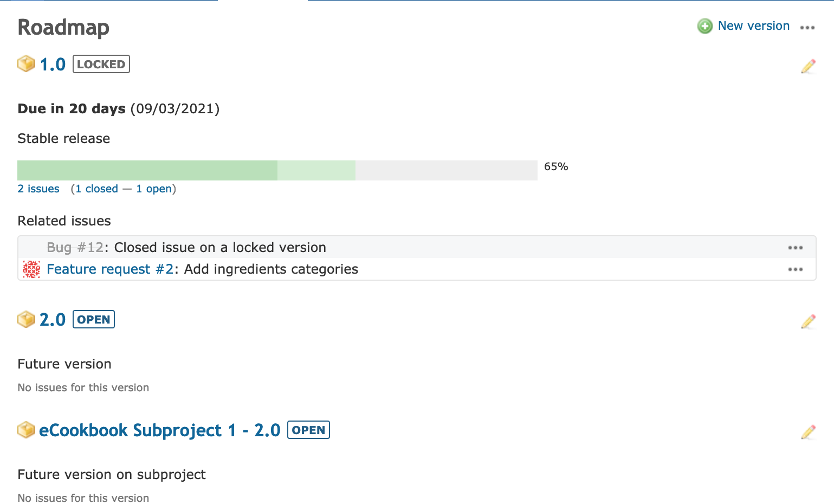This screenshot has width=834, height=504.
Task: Click the package icon beside version 1.0
Action: [26, 64]
